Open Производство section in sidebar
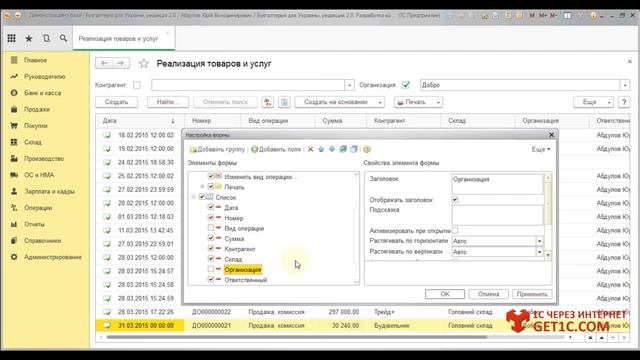The image size is (640, 360). (44, 158)
